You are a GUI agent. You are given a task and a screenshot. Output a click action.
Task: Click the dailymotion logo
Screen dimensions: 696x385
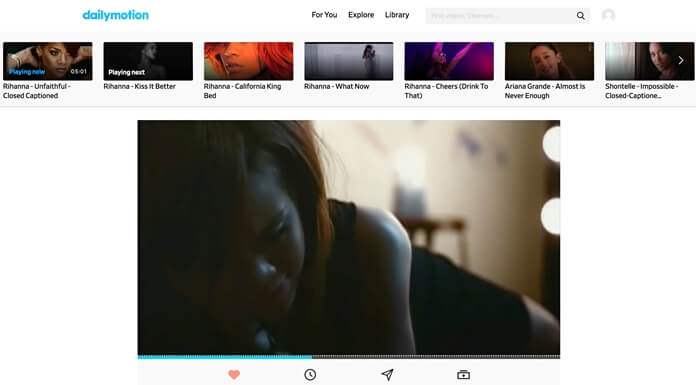pos(115,15)
